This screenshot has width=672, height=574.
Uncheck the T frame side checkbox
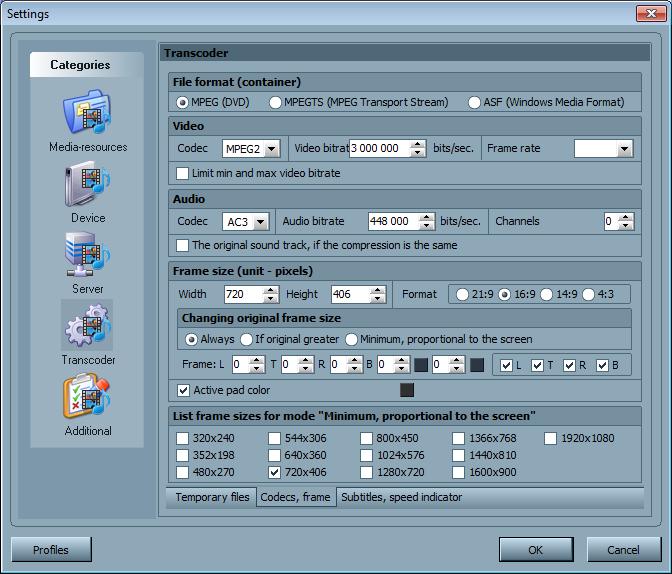[537, 365]
